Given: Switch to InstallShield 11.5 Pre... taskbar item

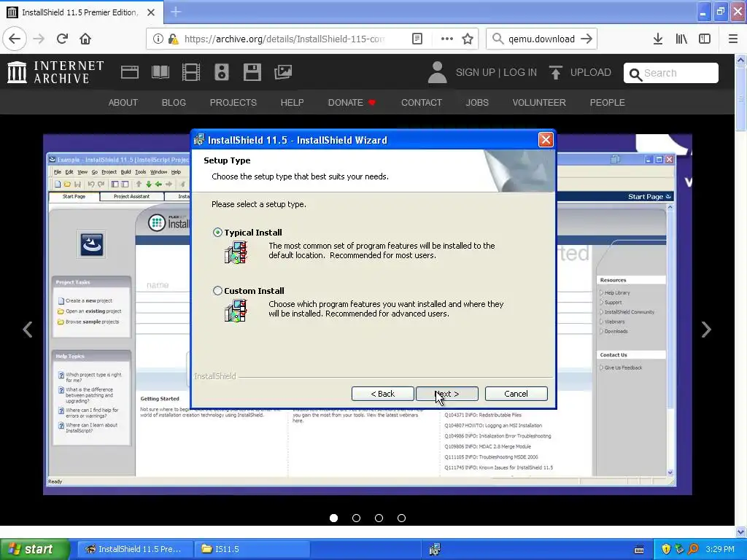Looking at the screenshot, I should click(x=135, y=549).
